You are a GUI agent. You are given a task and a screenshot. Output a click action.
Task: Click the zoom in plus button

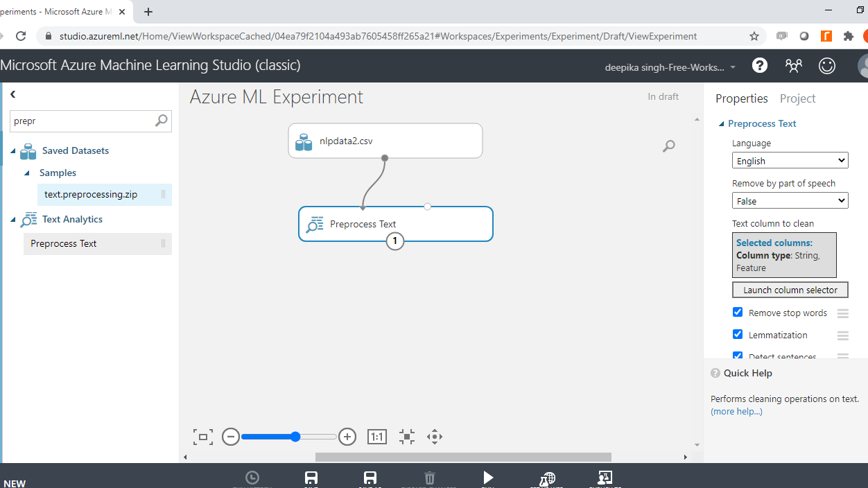pyautogui.click(x=347, y=437)
